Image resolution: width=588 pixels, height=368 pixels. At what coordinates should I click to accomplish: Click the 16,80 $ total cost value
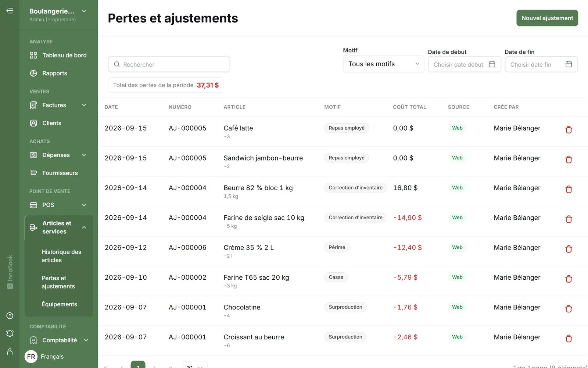pyautogui.click(x=405, y=188)
